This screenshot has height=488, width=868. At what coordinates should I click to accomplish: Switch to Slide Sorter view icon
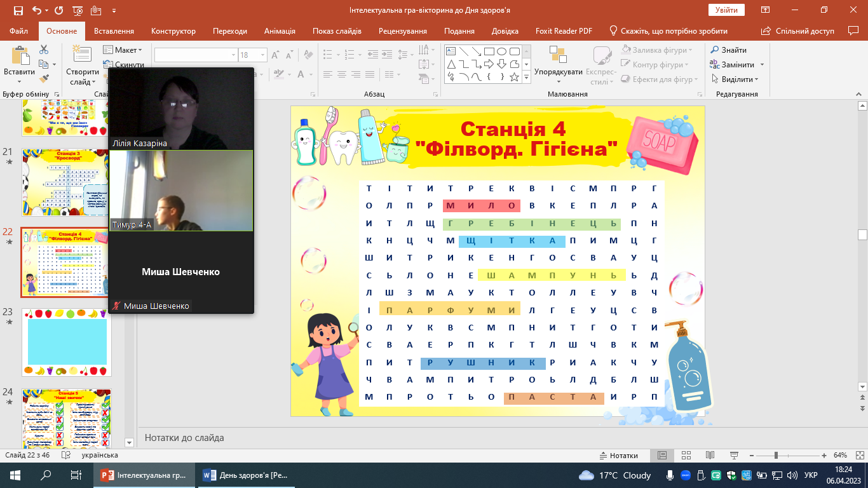click(x=686, y=456)
